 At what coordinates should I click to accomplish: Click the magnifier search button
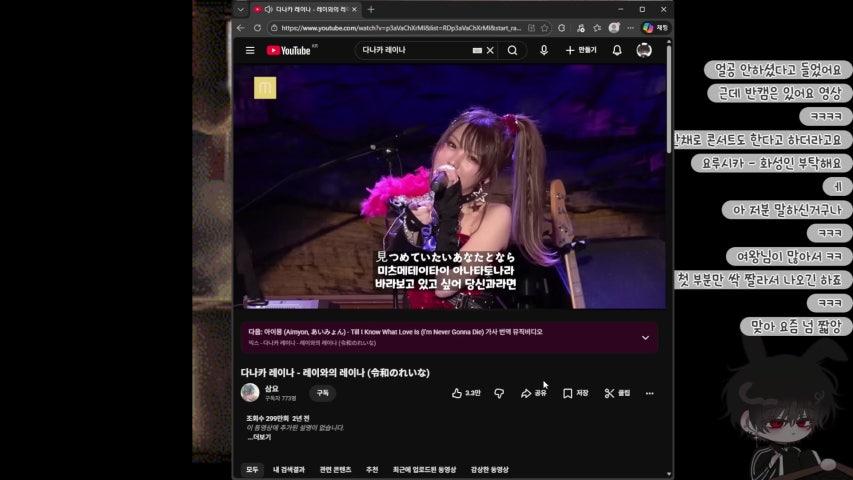pos(512,50)
